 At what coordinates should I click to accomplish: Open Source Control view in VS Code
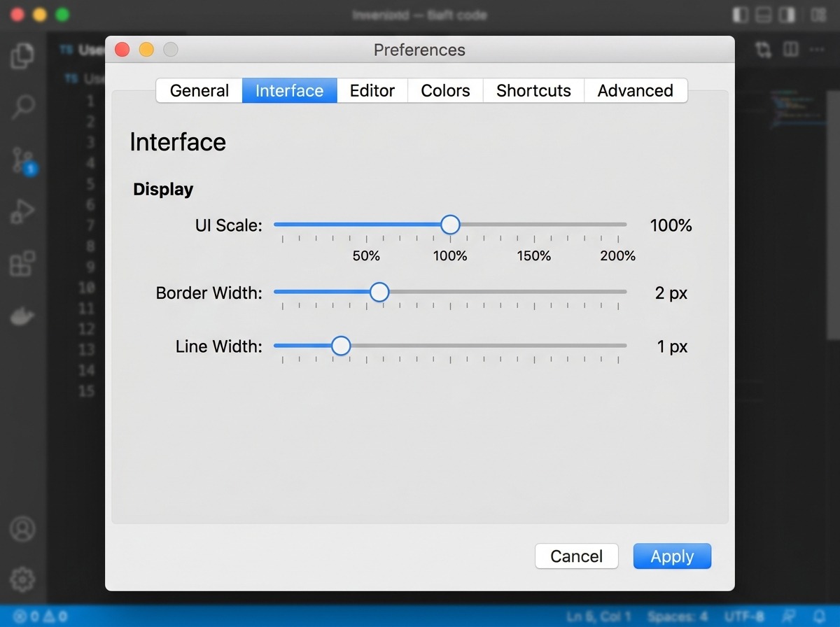(24, 161)
